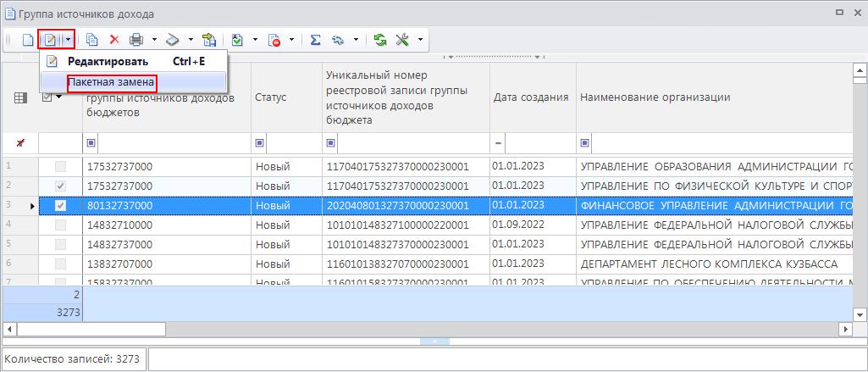Click the Sigma sum icon
The width and height of the screenshot is (868, 372).
point(316,40)
